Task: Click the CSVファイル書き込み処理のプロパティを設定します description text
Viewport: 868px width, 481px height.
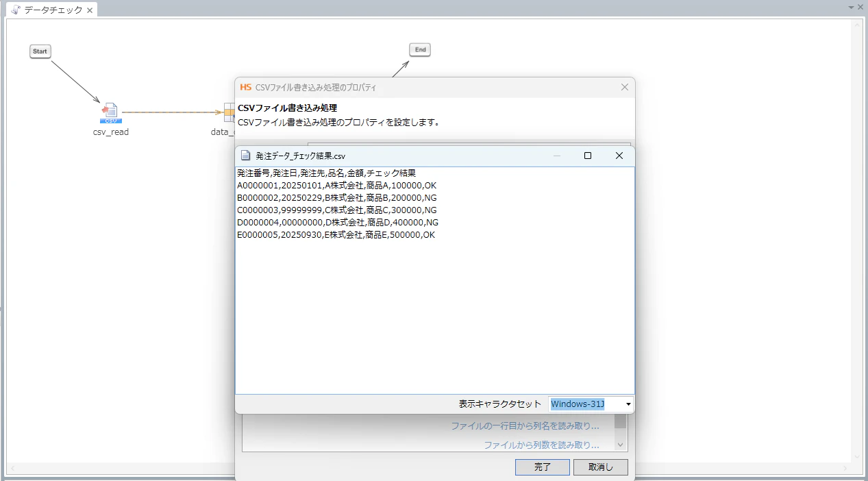Action: tap(338, 123)
